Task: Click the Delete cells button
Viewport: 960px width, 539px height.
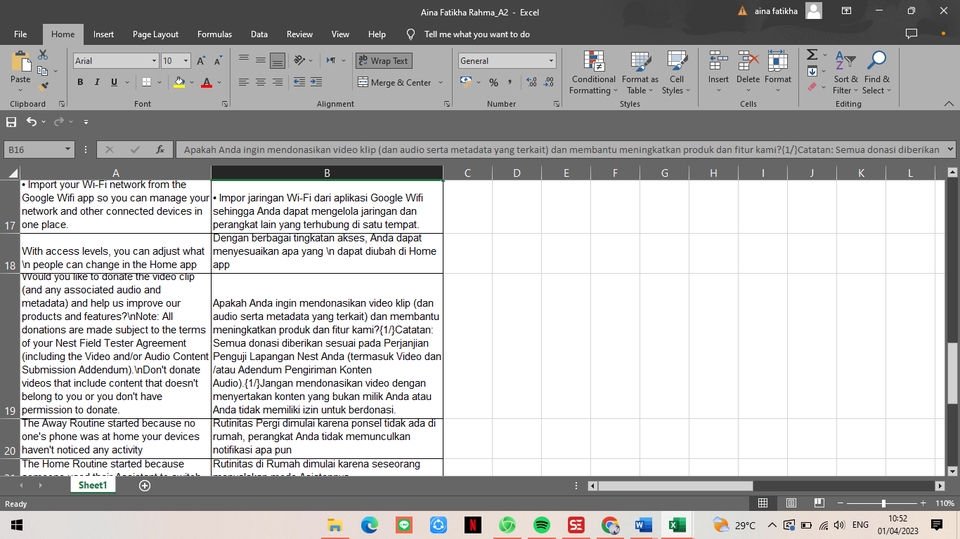Action: (x=748, y=73)
